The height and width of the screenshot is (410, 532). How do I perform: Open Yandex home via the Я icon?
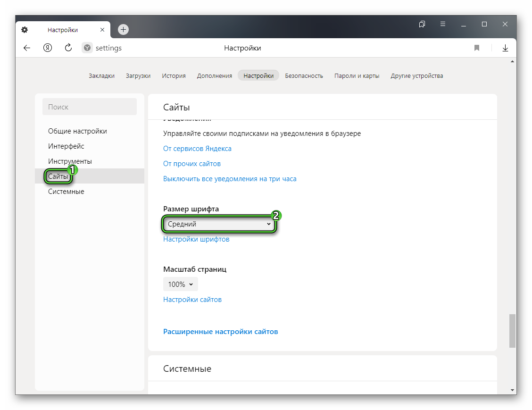[48, 48]
